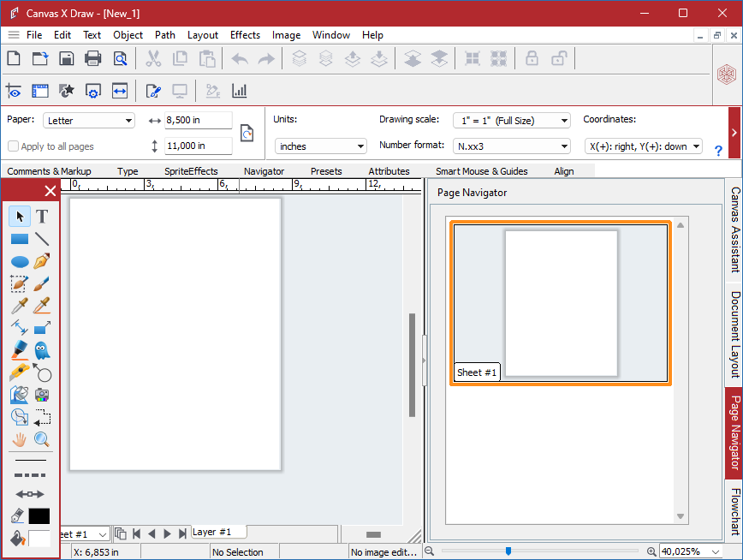Open the Units inches dropdown

point(321,146)
